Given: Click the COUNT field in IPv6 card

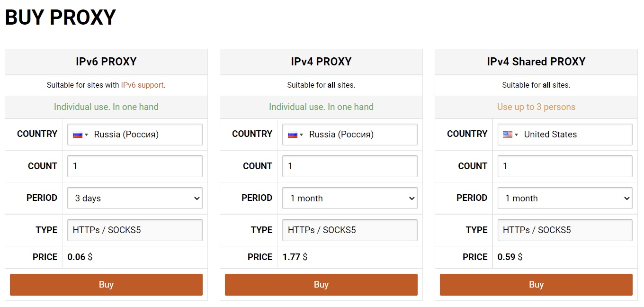Looking at the screenshot, I should tap(134, 166).
